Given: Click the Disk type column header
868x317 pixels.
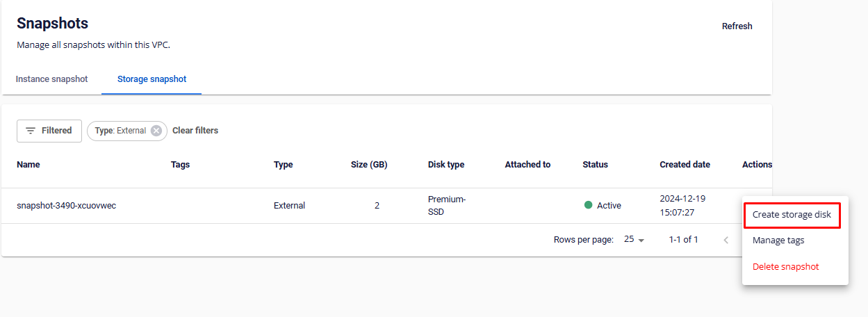Looking at the screenshot, I should click(x=445, y=165).
